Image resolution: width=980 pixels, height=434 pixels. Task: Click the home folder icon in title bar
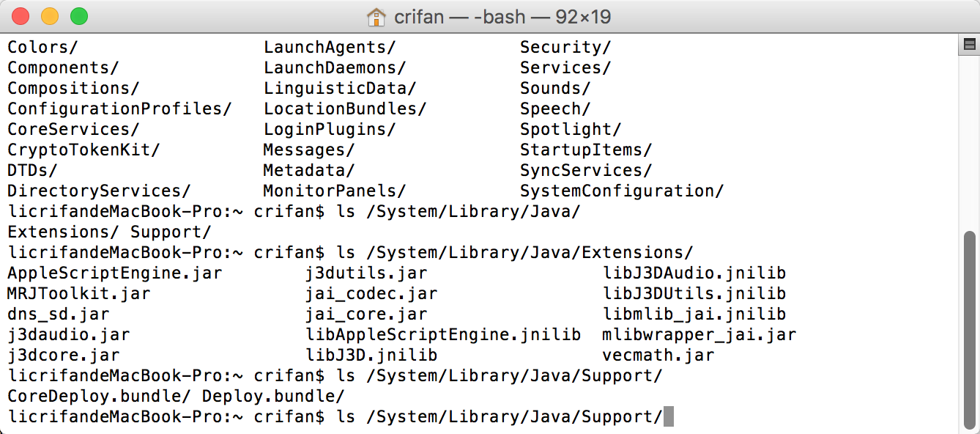(x=376, y=16)
